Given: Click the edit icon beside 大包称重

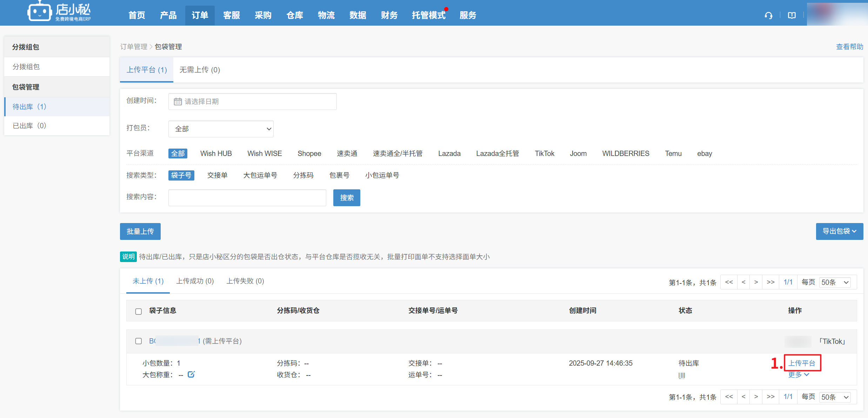Looking at the screenshot, I should pos(191,374).
